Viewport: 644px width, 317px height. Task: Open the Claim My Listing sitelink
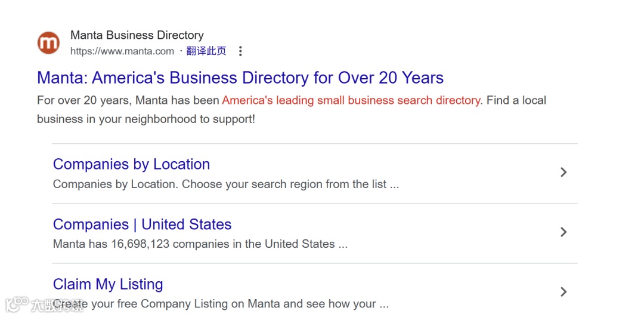(108, 284)
